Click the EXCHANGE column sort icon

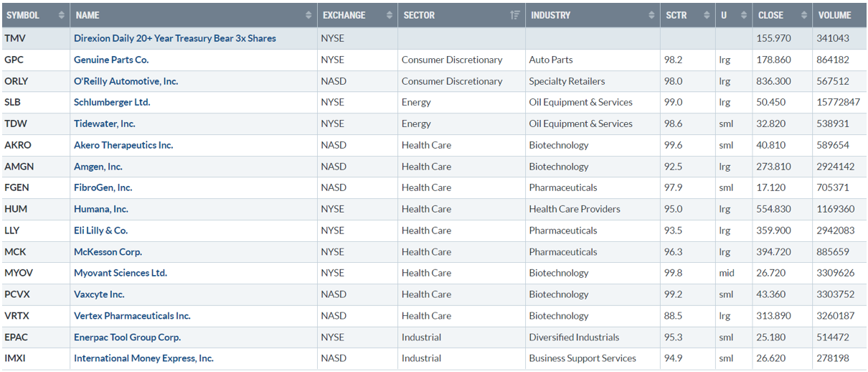[390, 15]
